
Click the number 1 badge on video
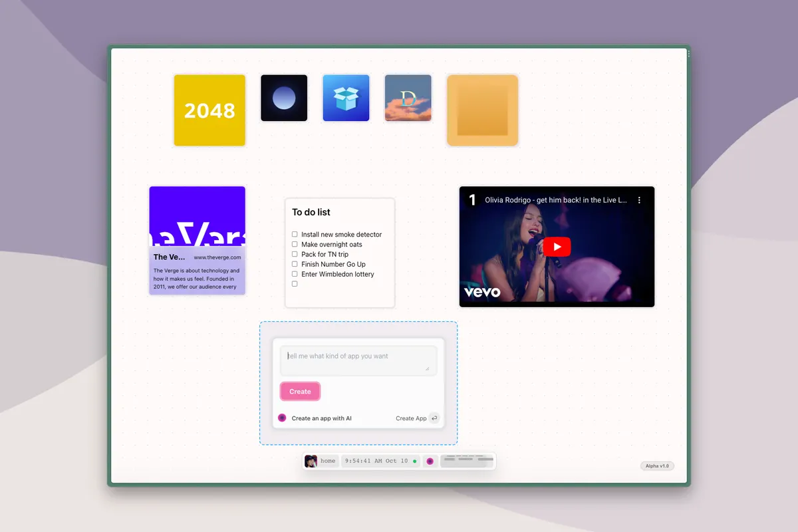coord(472,199)
